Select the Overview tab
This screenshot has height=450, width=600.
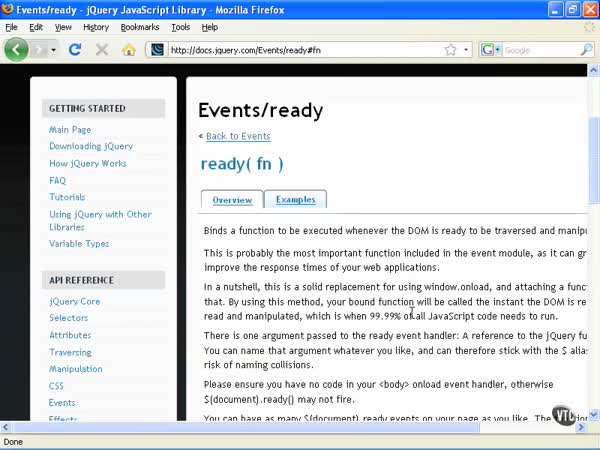[232, 200]
